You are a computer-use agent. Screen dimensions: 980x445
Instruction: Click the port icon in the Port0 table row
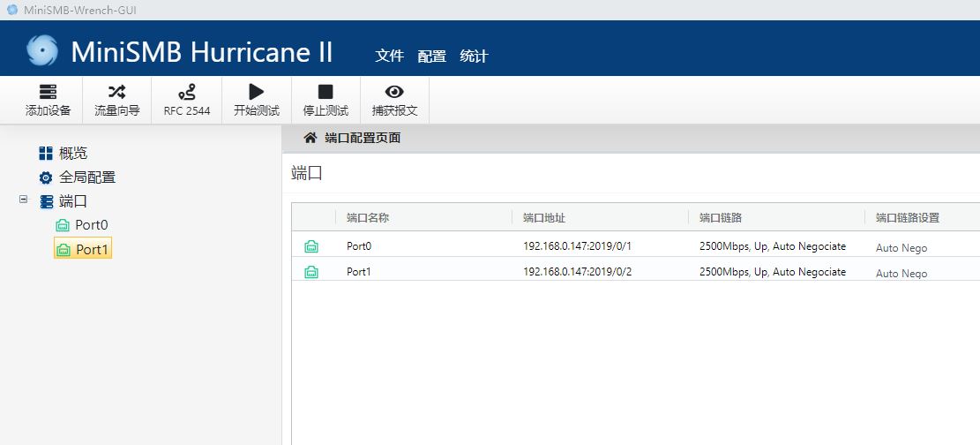click(x=311, y=246)
